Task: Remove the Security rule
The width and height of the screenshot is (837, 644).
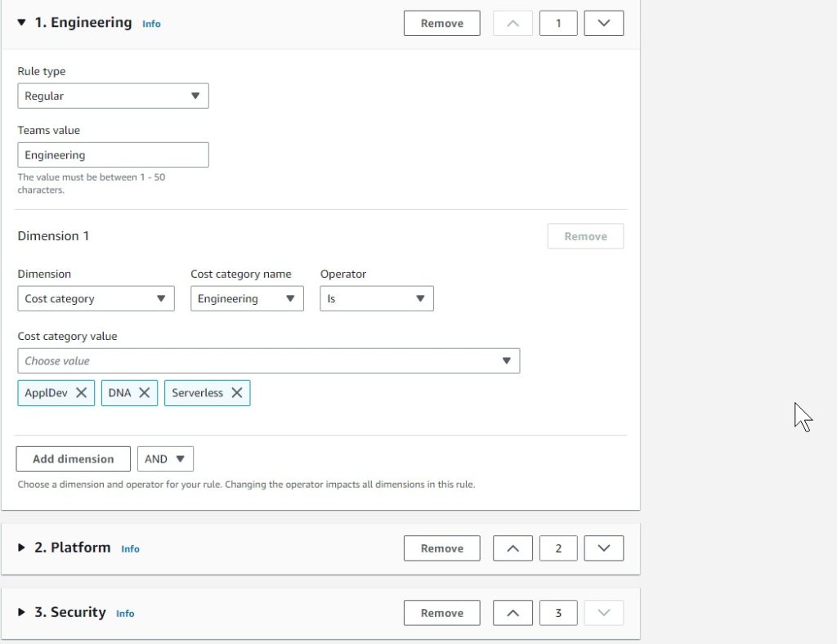Action: click(x=441, y=613)
